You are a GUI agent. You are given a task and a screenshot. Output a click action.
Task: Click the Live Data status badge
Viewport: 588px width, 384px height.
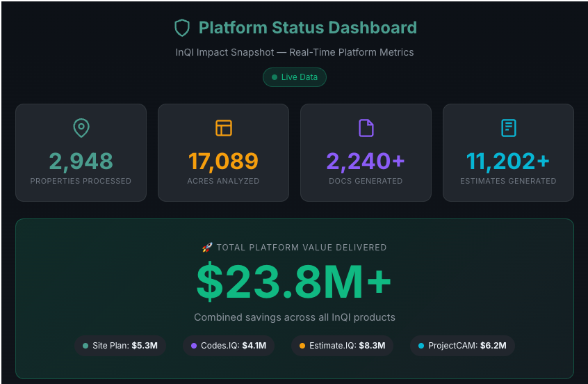294,77
